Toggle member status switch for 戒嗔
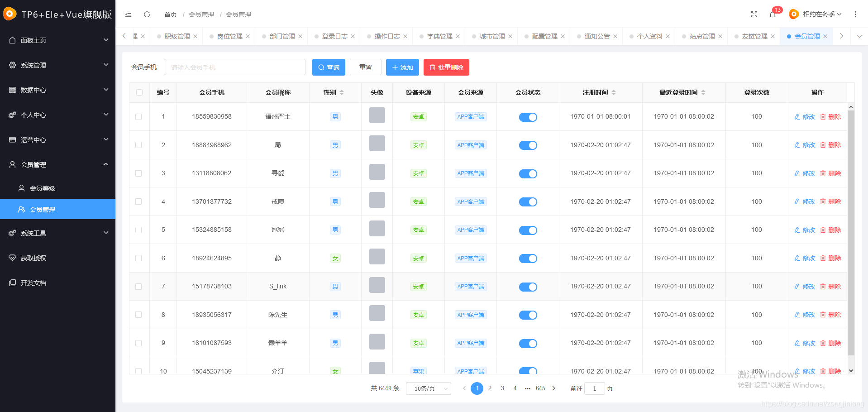868x412 pixels. pyautogui.click(x=528, y=202)
